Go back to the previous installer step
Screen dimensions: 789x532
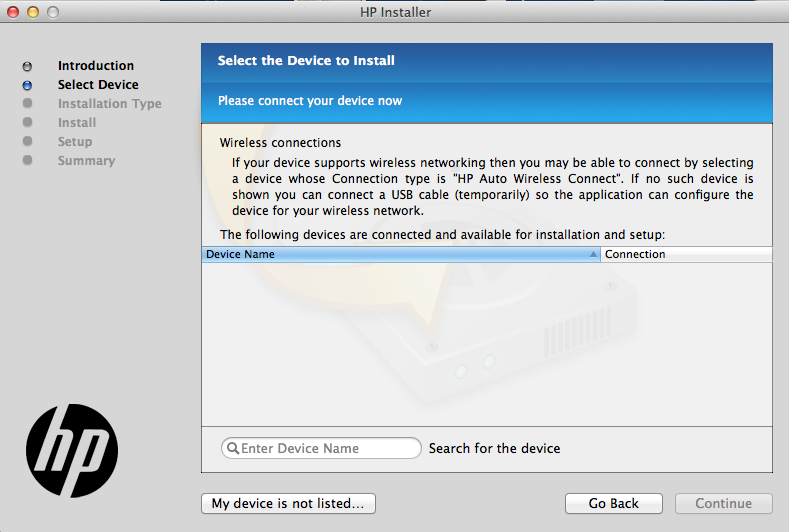[x=613, y=503]
